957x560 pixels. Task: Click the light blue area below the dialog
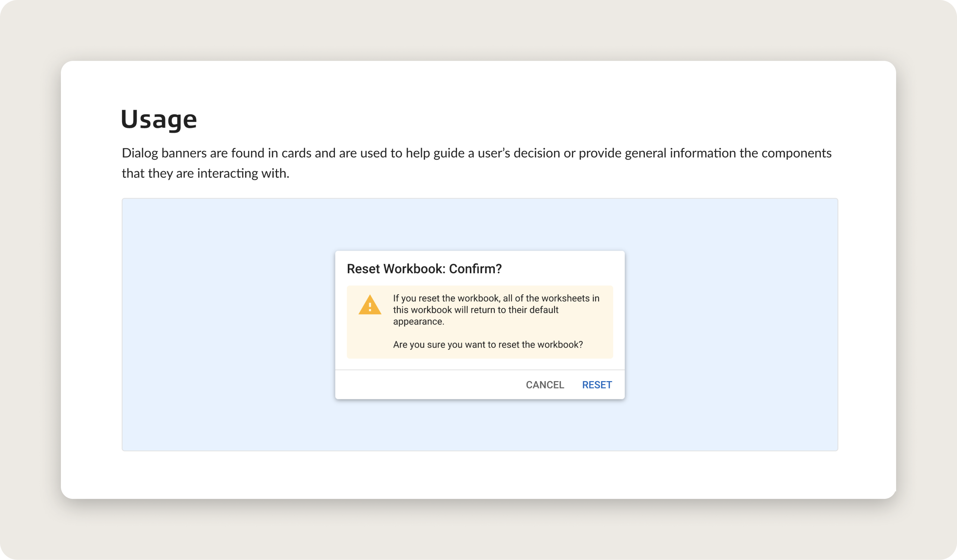480,425
